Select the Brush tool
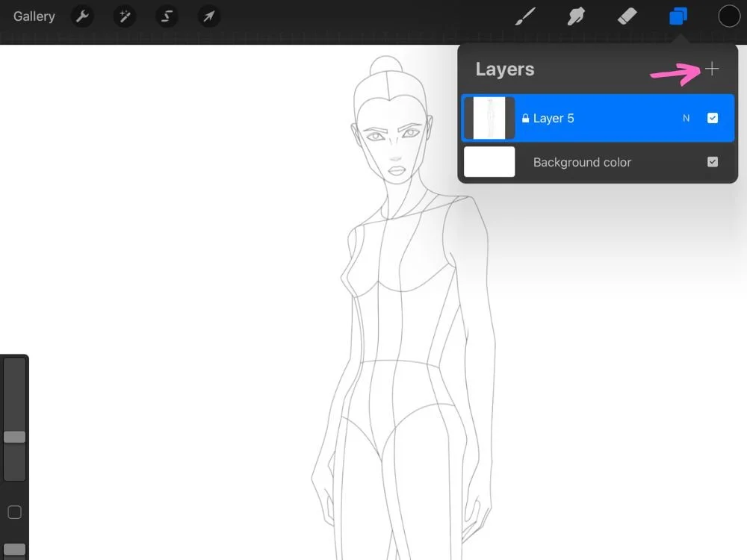Image resolution: width=747 pixels, height=560 pixels. [525, 16]
